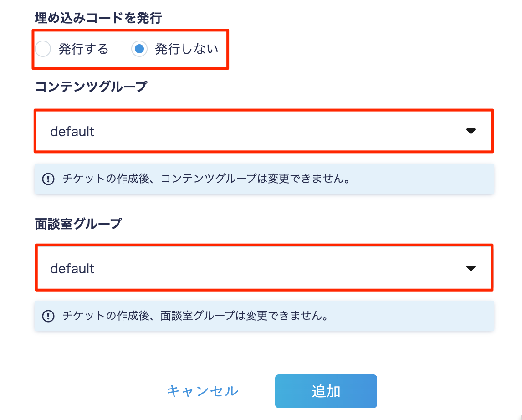The image size is (522, 420).
Task: Click the 埋め込みコードを発行 heading
Action: pyautogui.click(x=98, y=18)
